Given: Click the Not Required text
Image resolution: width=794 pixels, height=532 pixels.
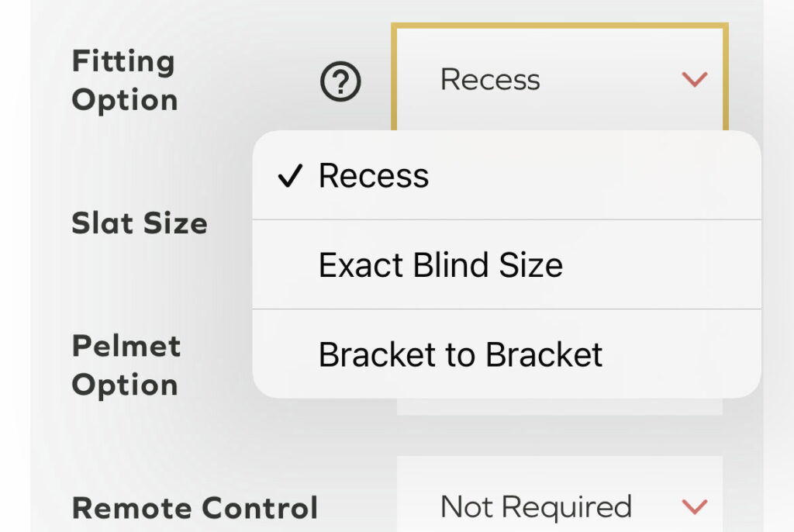Looking at the screenshot, I should click(535, 507).
